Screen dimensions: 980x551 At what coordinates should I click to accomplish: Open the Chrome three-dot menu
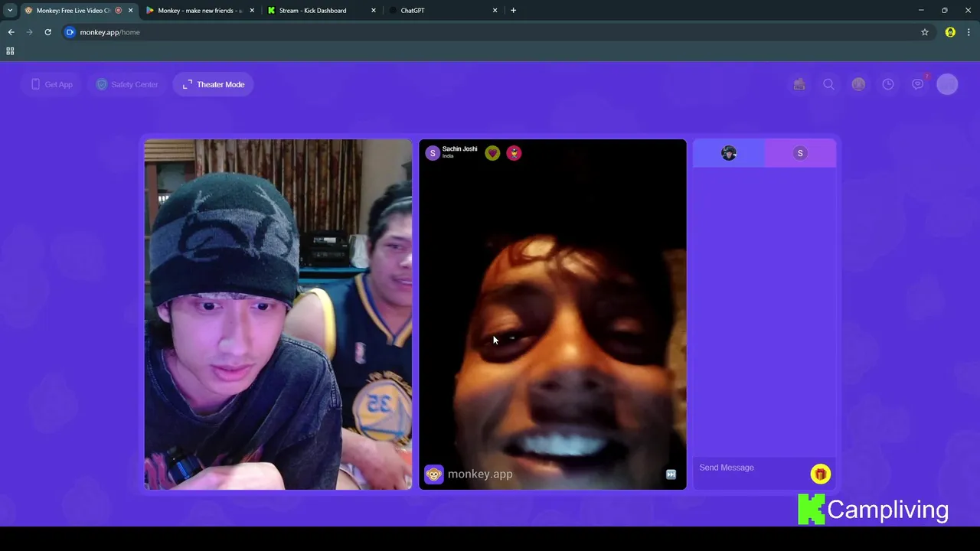(969, 32)
